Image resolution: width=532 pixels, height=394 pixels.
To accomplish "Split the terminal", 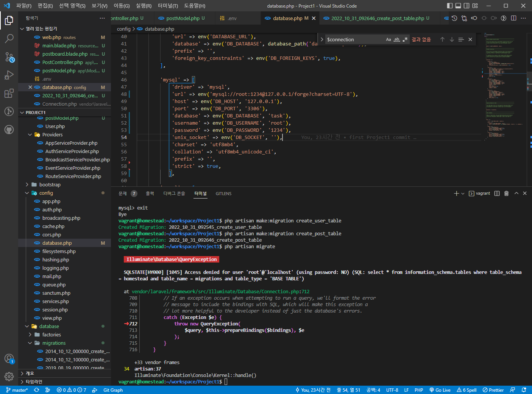I will pos(497,193).
